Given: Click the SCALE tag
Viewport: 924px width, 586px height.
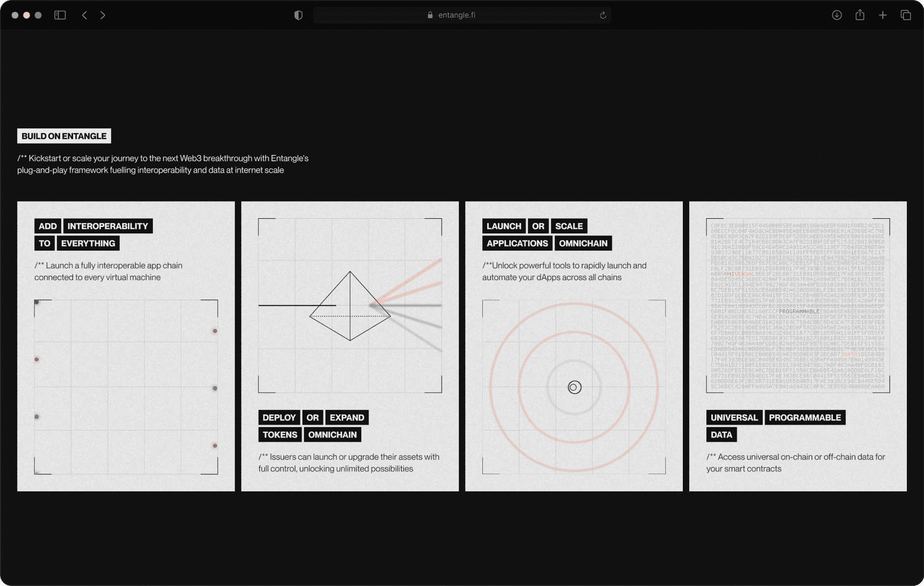Looking at the screenshot, I should pyautogui.click(x=569, y=226).
